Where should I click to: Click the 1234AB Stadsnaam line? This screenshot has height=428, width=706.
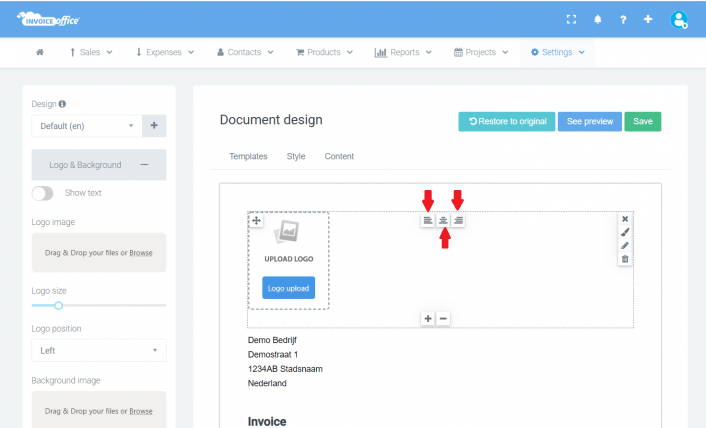coord(285,369)
